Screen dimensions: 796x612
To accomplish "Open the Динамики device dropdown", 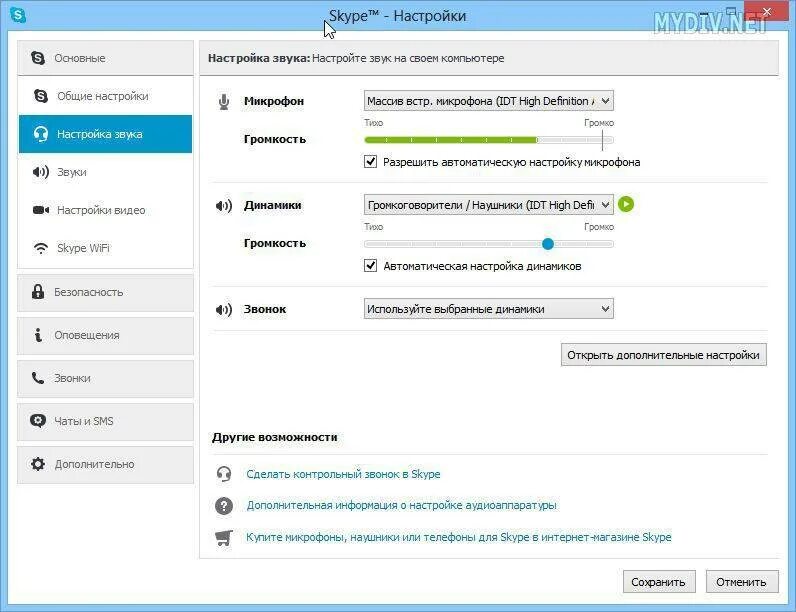I will tap(488, 205).
